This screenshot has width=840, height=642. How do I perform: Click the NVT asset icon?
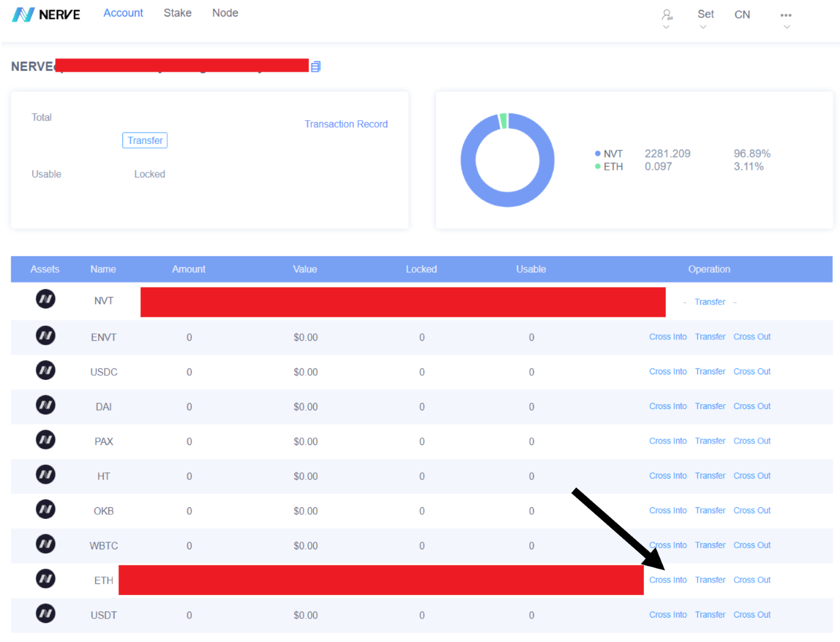[46, 299]
